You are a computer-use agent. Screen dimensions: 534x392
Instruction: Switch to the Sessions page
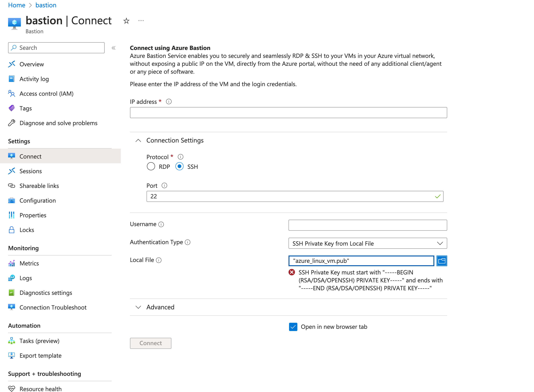coord(31,171)
